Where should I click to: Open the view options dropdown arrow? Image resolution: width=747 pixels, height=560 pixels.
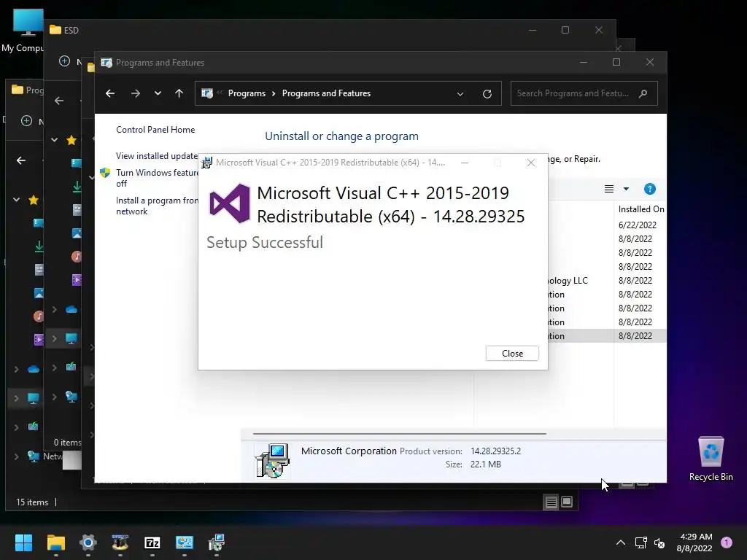coord(626,189)
